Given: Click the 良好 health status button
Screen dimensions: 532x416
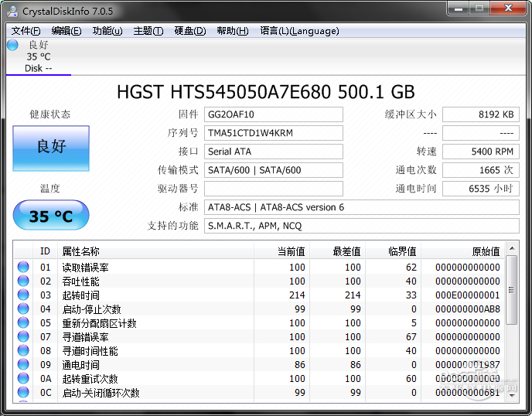Looking at the screenshot, I should [x=51, y=148].
